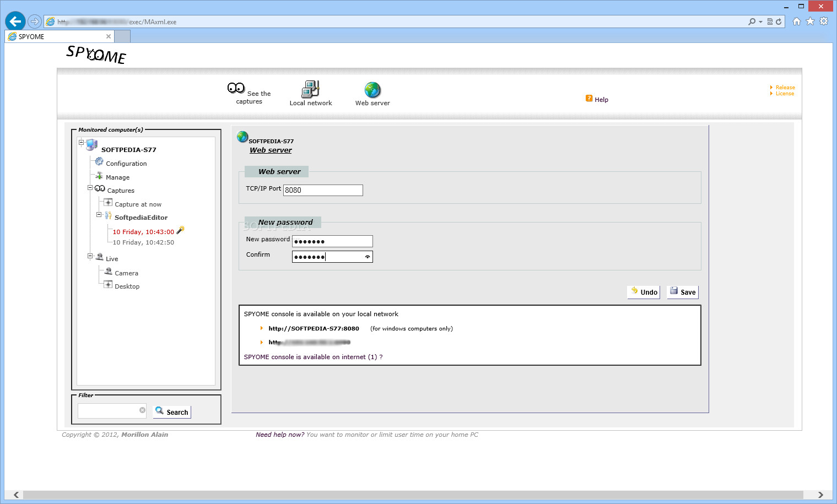Click the wand icon beside 10:43:00 capture
Image resolution: width=837 pixels, height=504 pixels.
[180, 230]
